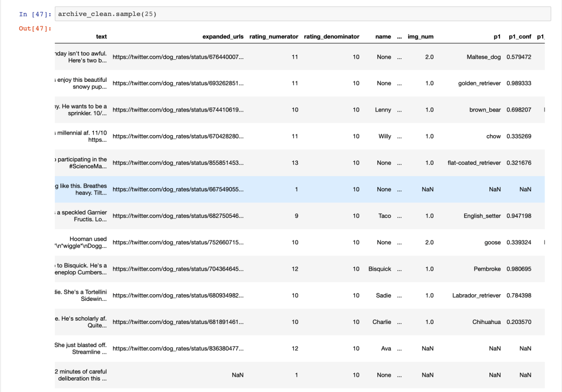Click the Labrador_retriever prediction cell
This screenshot has height=392, width=562.
[476, 295]
